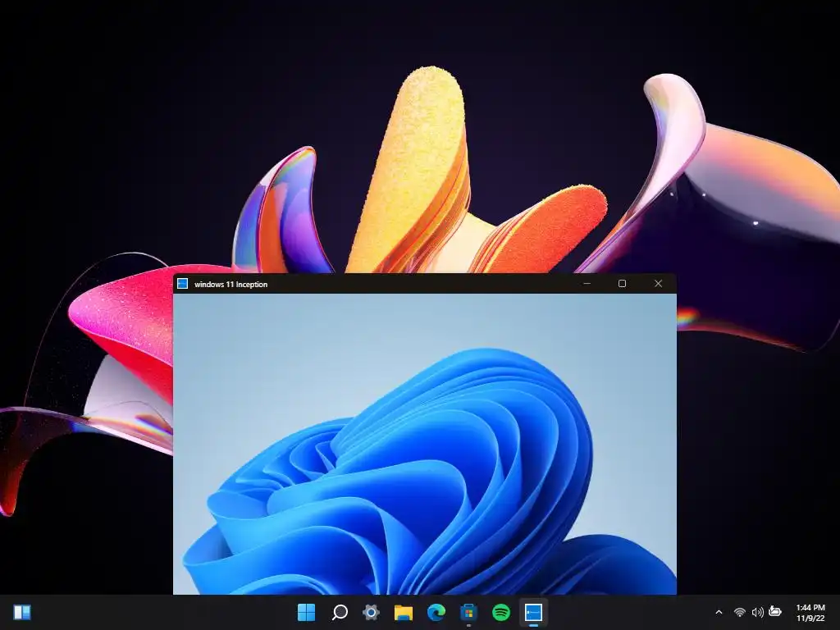Launch Settings gear from the taskbar
The image size is (840, 630).
click(371, 612)
